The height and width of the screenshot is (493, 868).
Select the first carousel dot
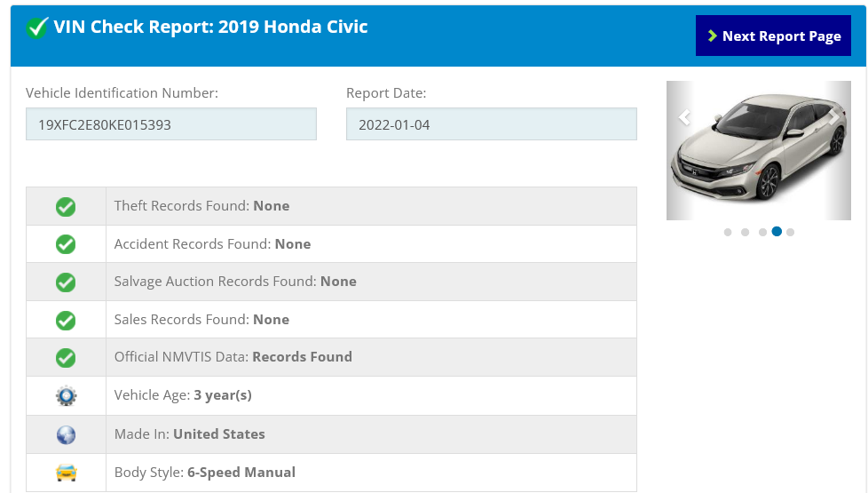point(728,232)
